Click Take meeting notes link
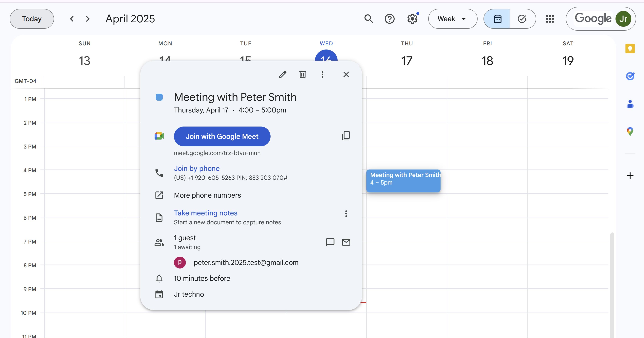This screenshot has height=338, width=644. coord(205,213)
